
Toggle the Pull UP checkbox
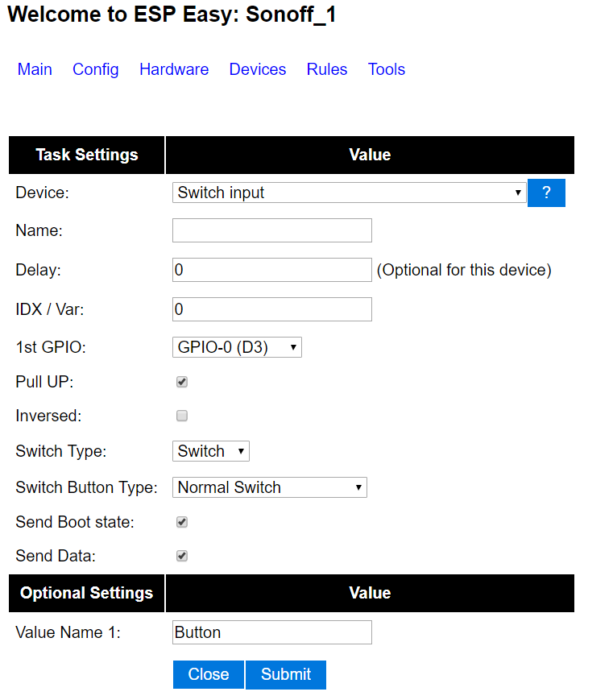tap(182, 382)
